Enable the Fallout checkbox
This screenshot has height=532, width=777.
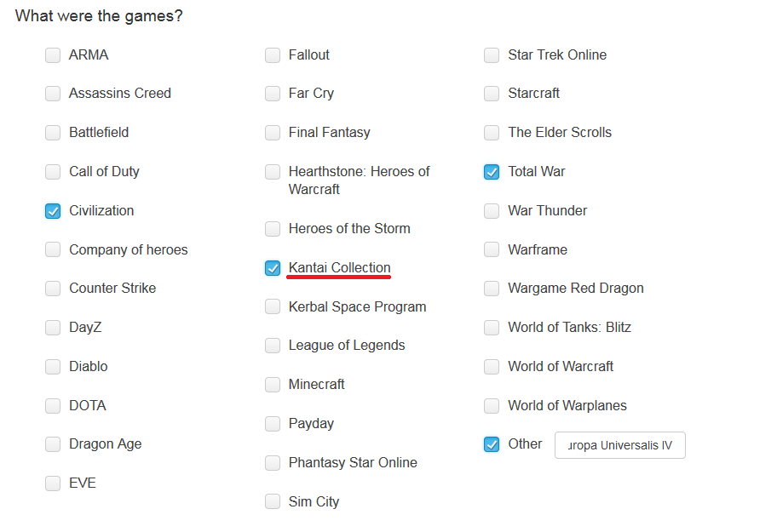tap(273, 55)
